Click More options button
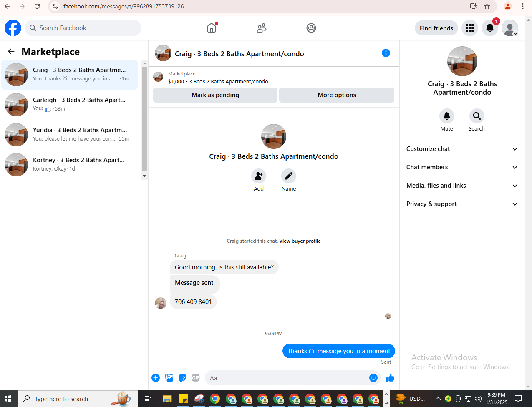The width and height of the screenshot is (532, 407). coord(337,95)
